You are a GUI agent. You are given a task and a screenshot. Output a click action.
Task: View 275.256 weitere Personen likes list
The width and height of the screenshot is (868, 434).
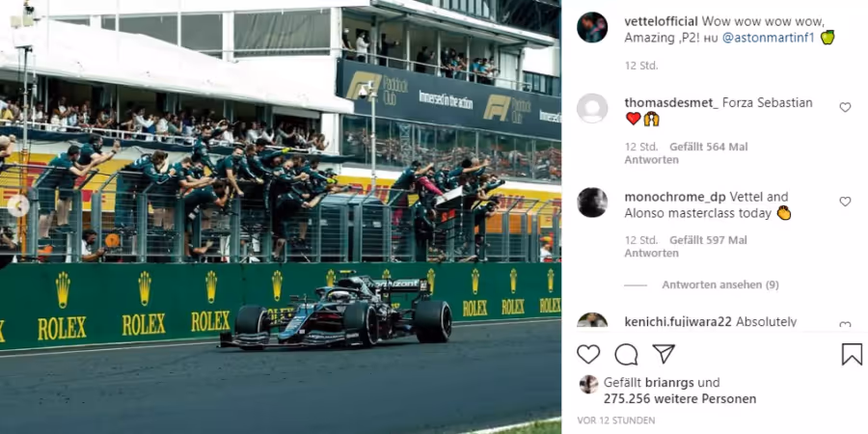[680, 398]
